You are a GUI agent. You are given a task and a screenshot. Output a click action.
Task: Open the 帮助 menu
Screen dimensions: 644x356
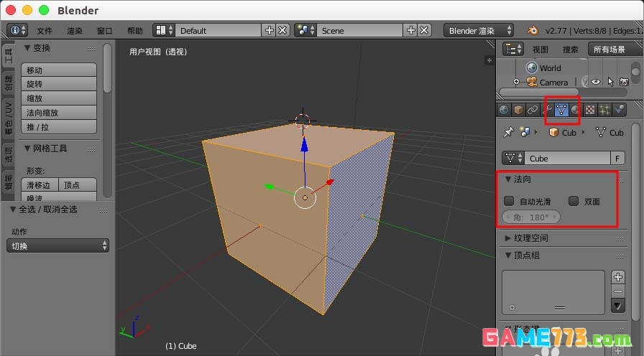(x=134, y=31)
